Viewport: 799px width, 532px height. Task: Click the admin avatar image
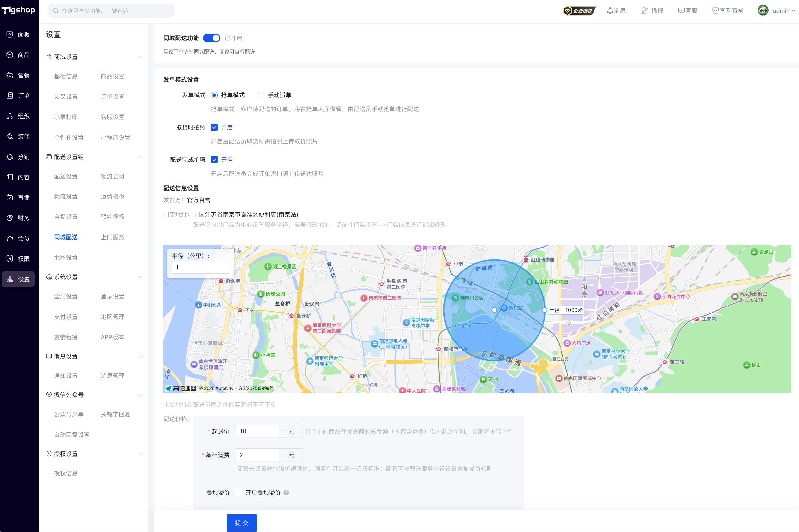point(763,10)
